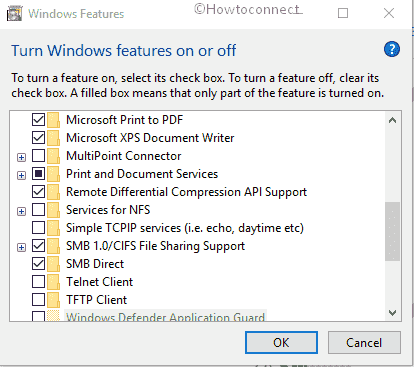The height and width of the screenshot is (367, 414).
Task: Close the Windows Features dialog
Action: [x=389, y=13]
